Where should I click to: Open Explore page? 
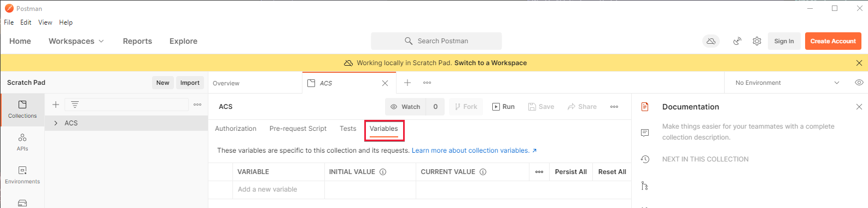pos(183,41)
